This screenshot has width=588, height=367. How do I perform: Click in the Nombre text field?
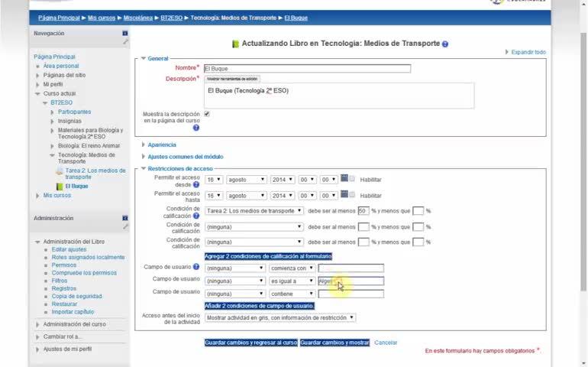307,69
